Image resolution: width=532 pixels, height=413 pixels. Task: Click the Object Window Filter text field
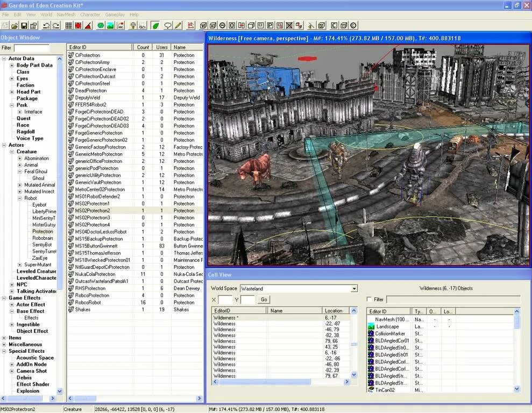click(x=32, y=48)
